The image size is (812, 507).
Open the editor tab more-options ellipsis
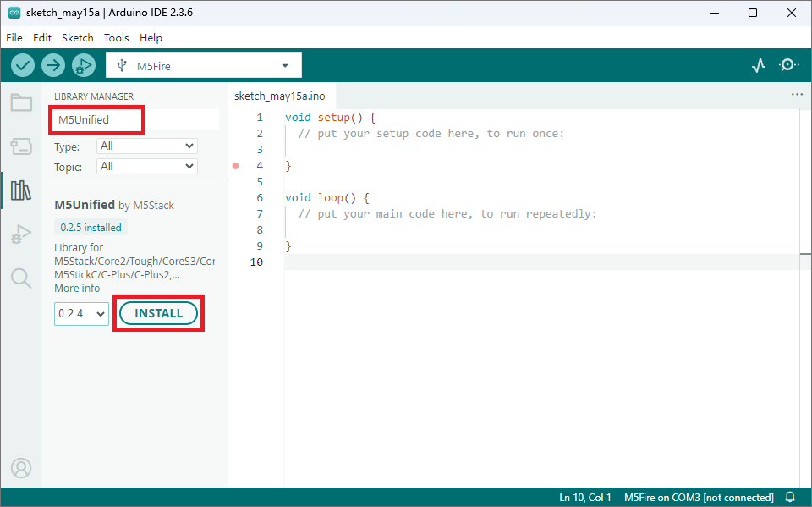pos(797,94)
